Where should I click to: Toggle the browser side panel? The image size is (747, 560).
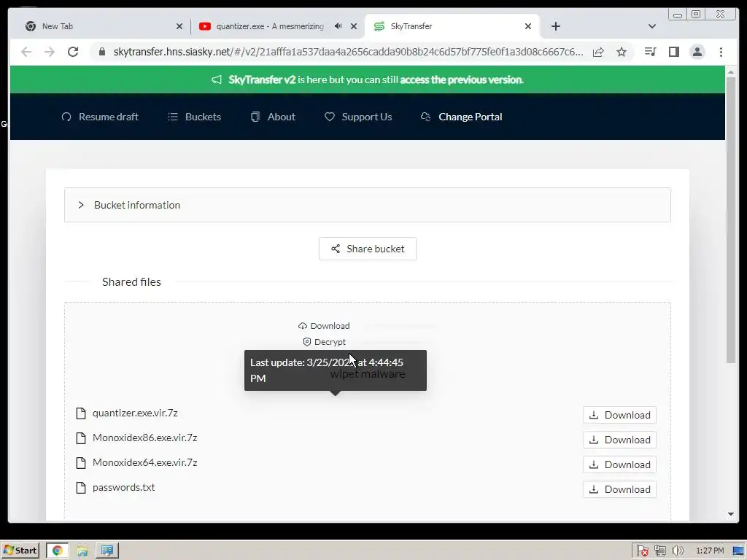[x=673, y=52]
